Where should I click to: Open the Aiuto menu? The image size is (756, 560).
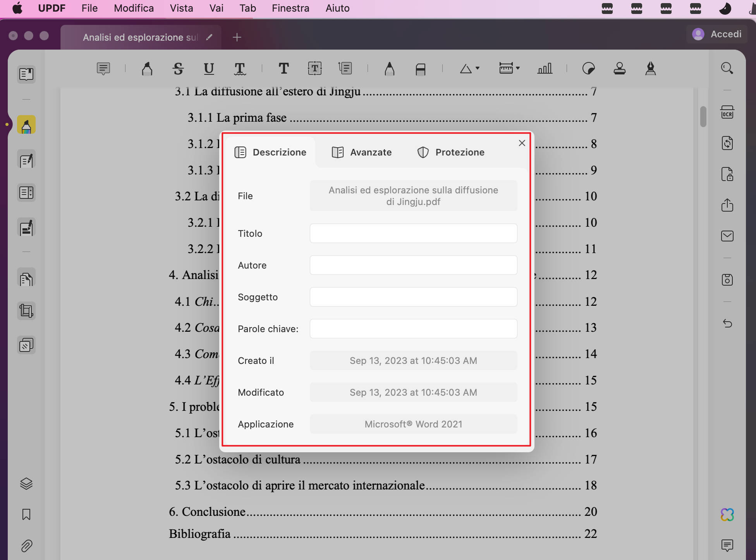tap(337, 8)
